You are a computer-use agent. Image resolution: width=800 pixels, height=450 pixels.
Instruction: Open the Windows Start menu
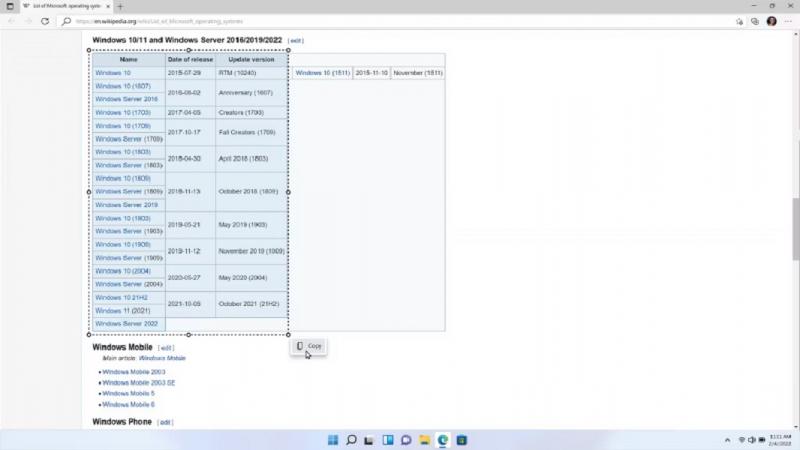(x=333, y=440)
